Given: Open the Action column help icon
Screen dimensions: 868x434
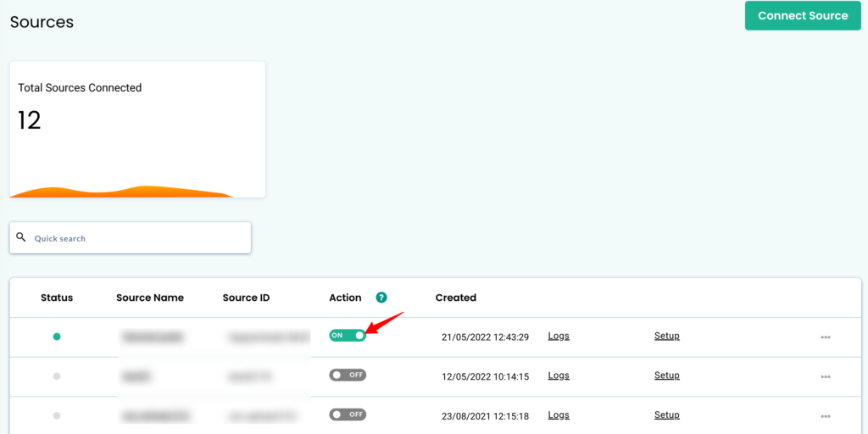Looking at the screenshot, I should [x=381, y=298].
